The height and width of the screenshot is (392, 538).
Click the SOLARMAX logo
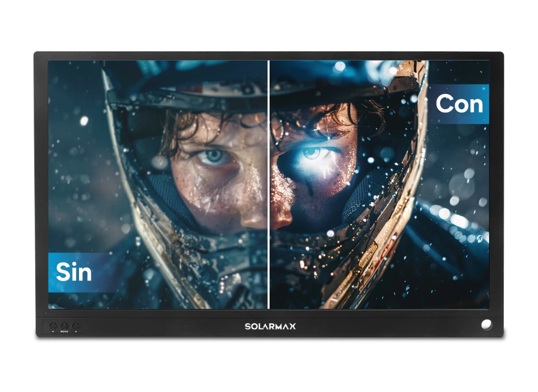coord(270,326)
